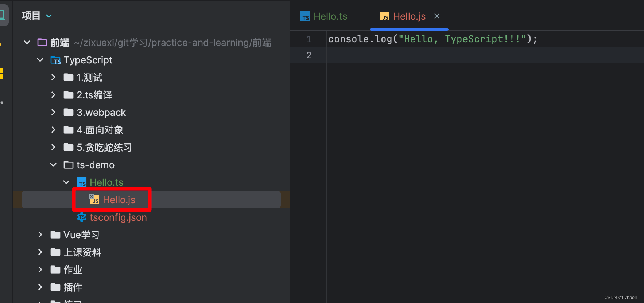
Task: Select 5.贪吃蛇练习 in the project tree
Action: pyautogui.click(x=104, y=147)
